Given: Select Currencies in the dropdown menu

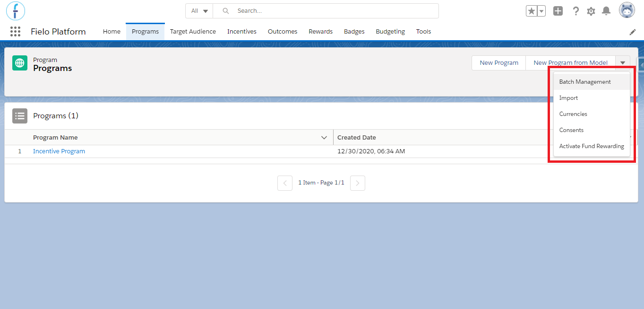Looking at the screenshot, I should coord(592,114).
